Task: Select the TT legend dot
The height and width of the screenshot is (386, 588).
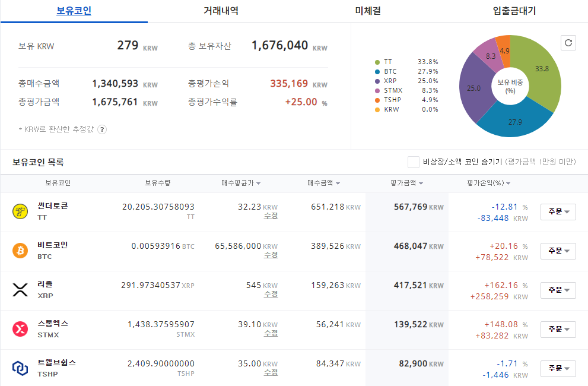Action: 377,62
